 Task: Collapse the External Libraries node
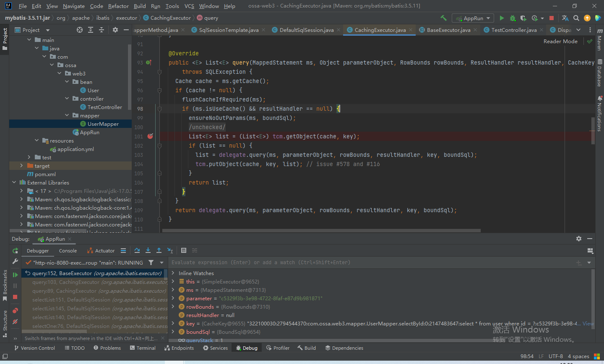tap(14, 182)
